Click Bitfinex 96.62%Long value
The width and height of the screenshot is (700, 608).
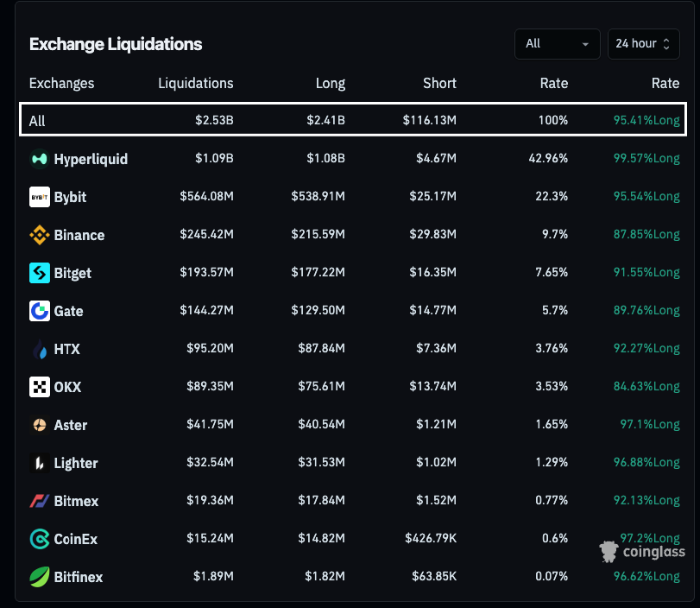[x=646, y=576]
